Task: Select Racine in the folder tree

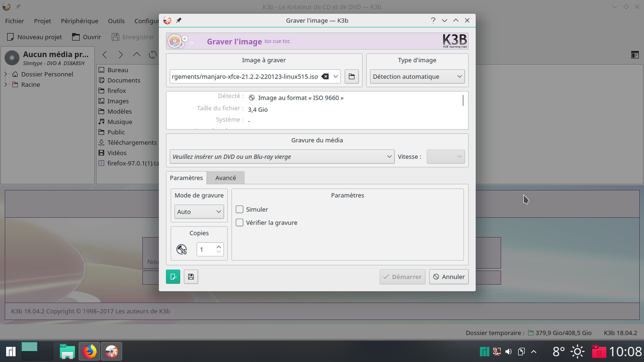Action: click(x=30, y=84)
